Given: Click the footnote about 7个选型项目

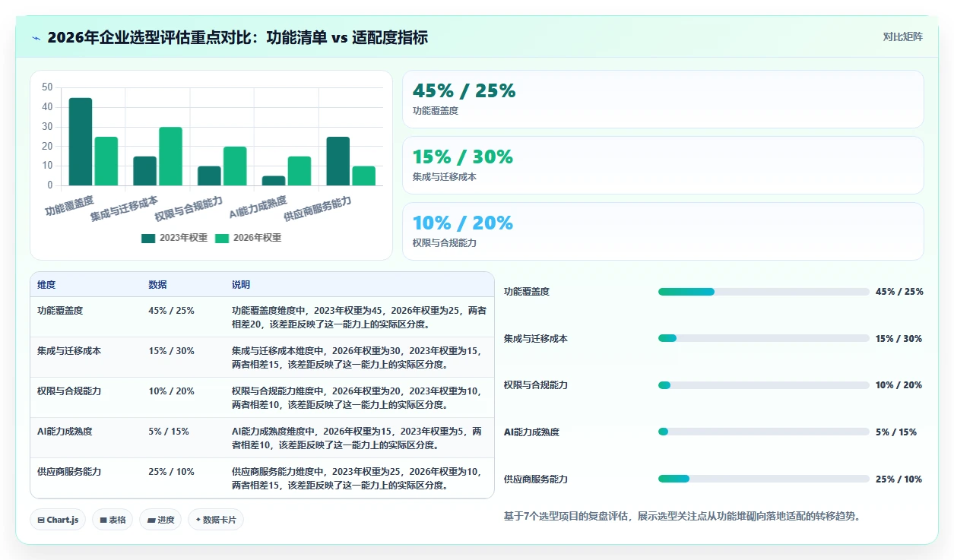Looking at the screenshot, I should point(682,517).
